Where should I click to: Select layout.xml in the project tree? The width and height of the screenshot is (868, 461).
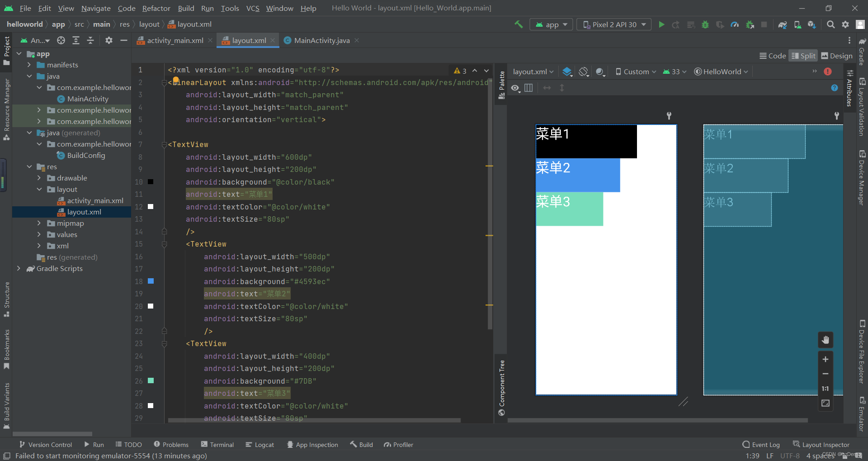(84, 212)
